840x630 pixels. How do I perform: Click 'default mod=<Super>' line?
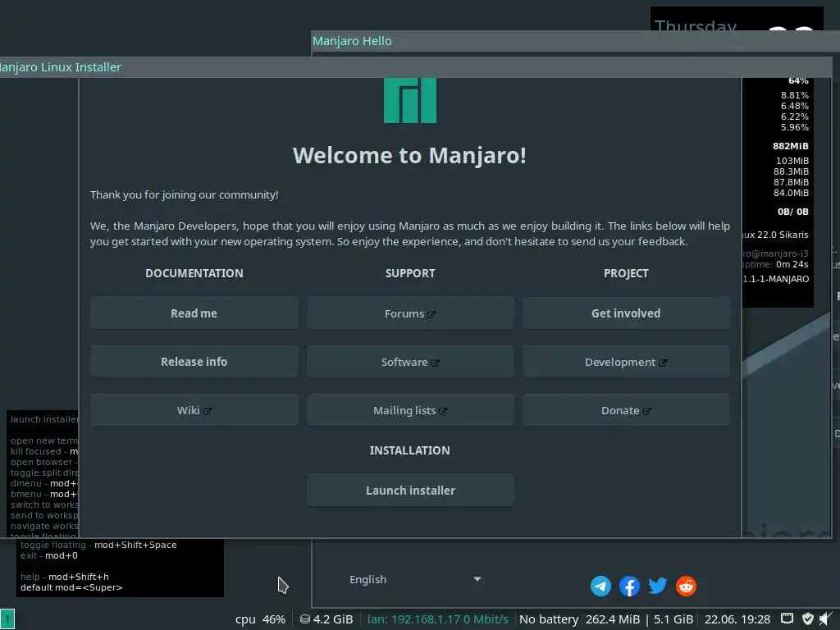tap(71, 587)
